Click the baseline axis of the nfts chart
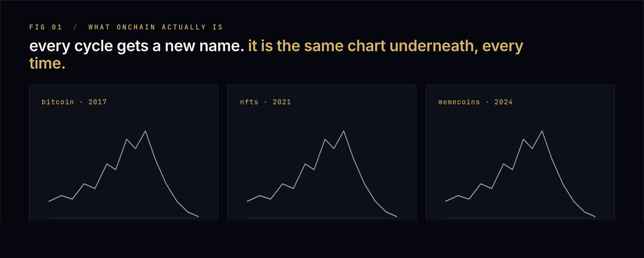This screenshot has height=258, width=644. click(x=322, y=218)
